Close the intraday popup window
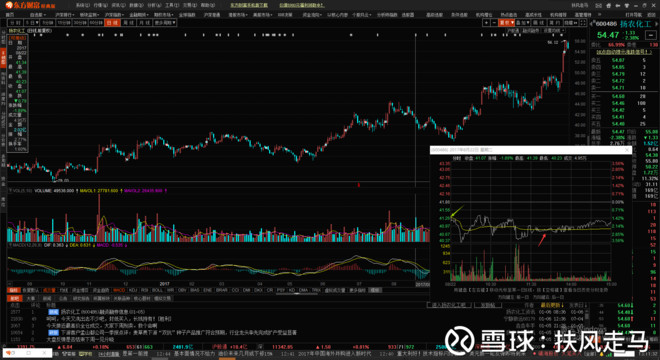The height and width of the screenshot is (360, 660). tap(626, 150)
